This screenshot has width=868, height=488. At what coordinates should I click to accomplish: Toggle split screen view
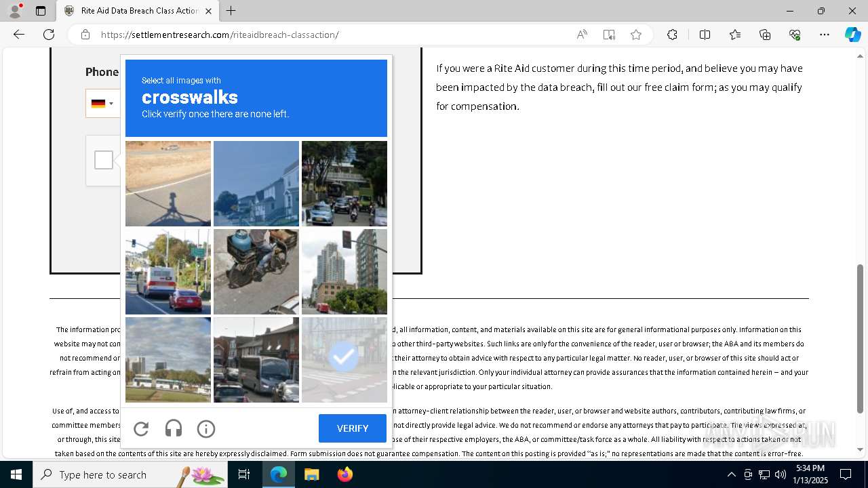click(x=705, y=35)
